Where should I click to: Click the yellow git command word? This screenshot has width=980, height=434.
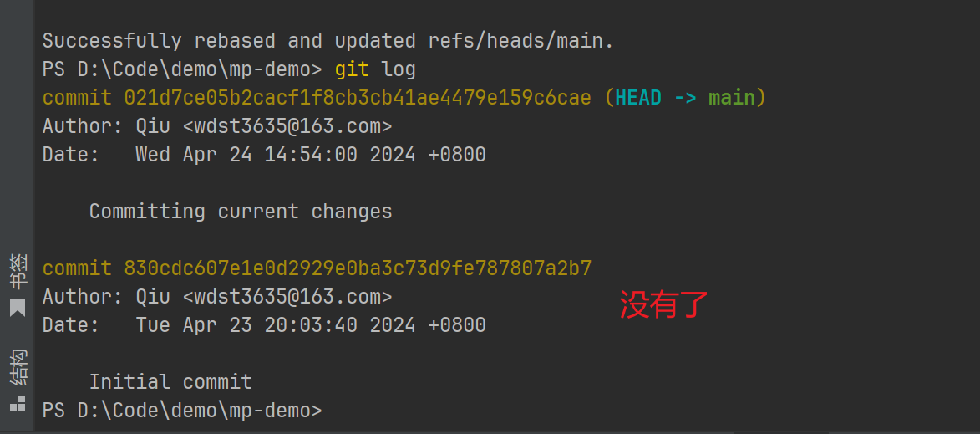point(352,69)
